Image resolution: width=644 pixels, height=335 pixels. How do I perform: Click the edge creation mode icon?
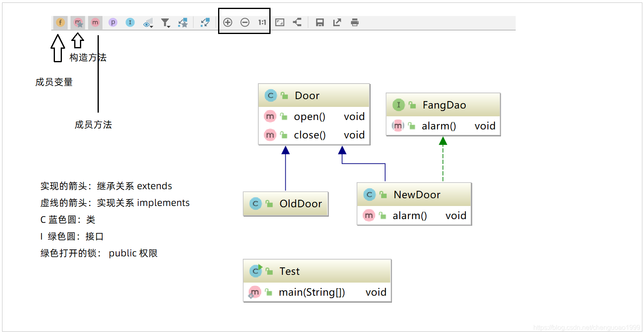183,23
